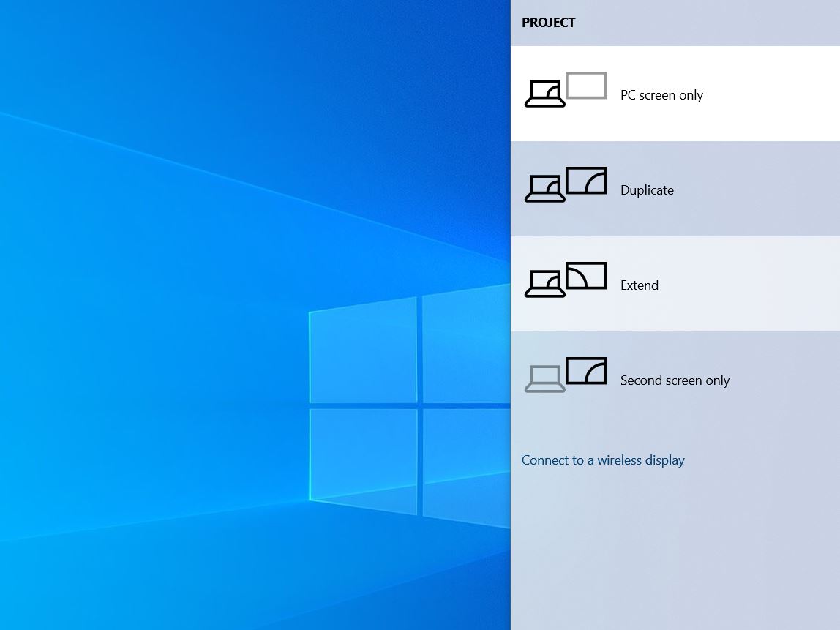Viewport: 840px width, 630px height.
Task: Click the Extend mode monitor icon
Action: tap(585, 274)
